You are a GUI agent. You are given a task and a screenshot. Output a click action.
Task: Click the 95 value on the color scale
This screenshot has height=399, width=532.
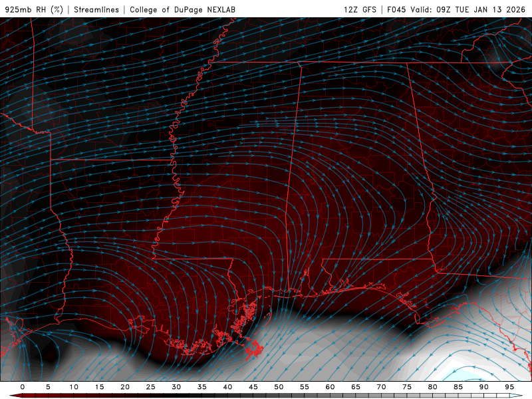(509, 387)
